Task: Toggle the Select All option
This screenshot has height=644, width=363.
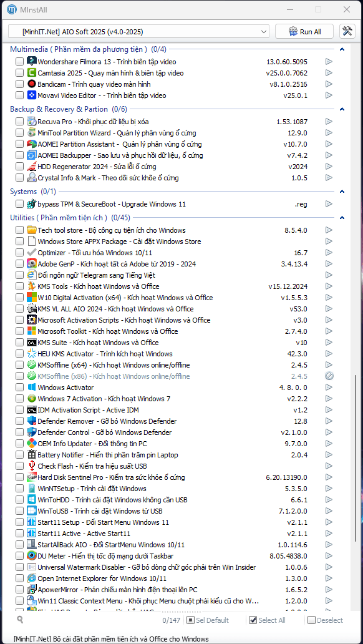Action: [268, 620]
